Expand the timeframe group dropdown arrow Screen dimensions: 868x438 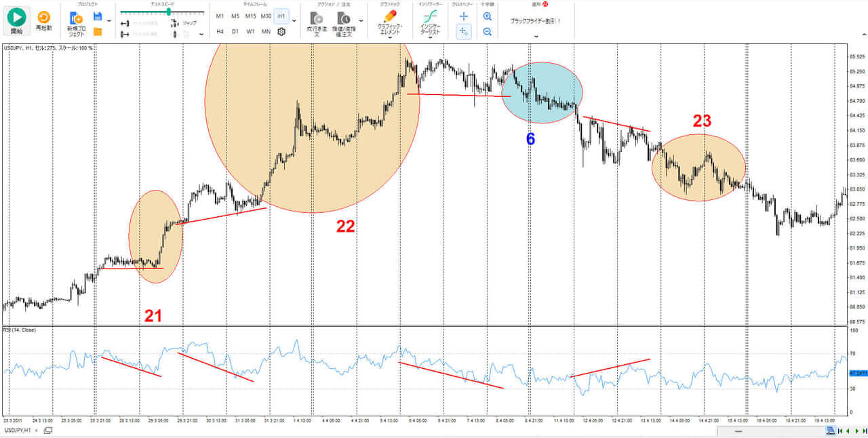click(293, 20)
